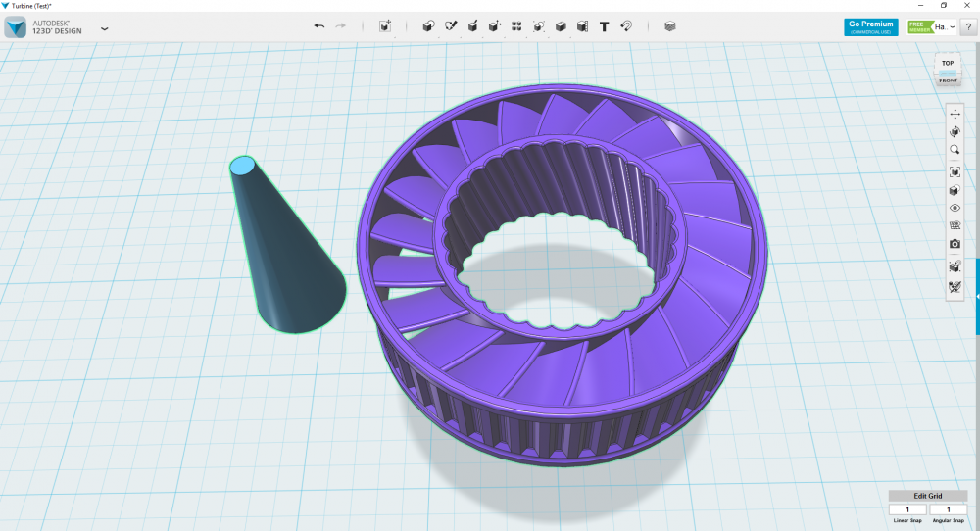Toggle show/hide eye icon
Viewport: 980px width, 531px height.
(x=955, y=208)
